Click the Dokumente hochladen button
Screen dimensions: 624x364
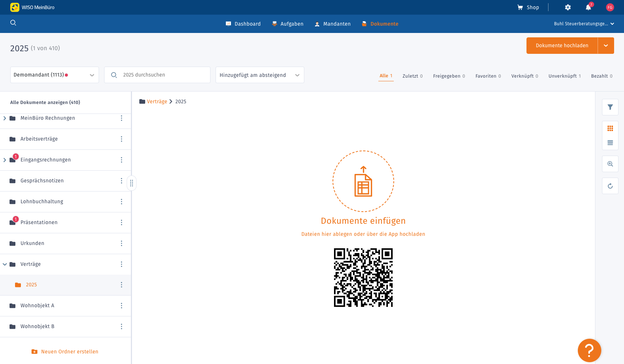562,45
